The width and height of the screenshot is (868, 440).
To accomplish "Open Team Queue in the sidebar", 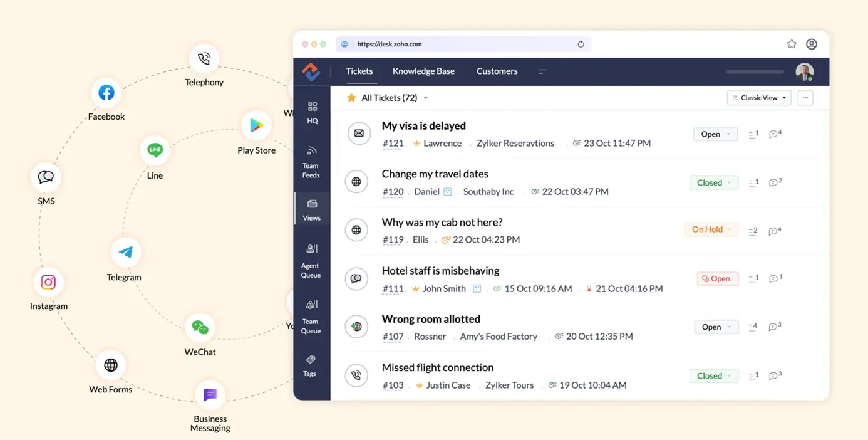I will [x=311, y=317].
